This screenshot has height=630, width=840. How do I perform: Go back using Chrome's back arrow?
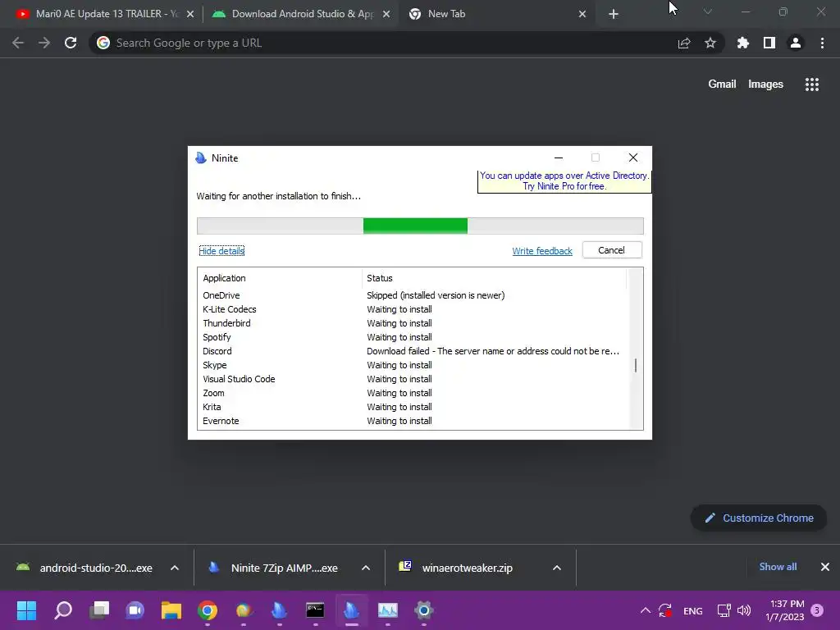18,43
